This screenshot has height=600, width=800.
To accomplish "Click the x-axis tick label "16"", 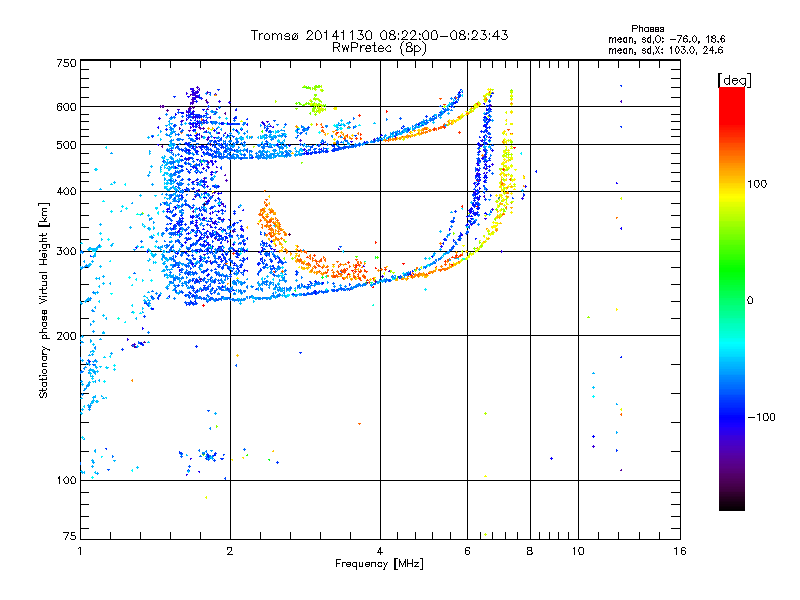I will [680, 551].
